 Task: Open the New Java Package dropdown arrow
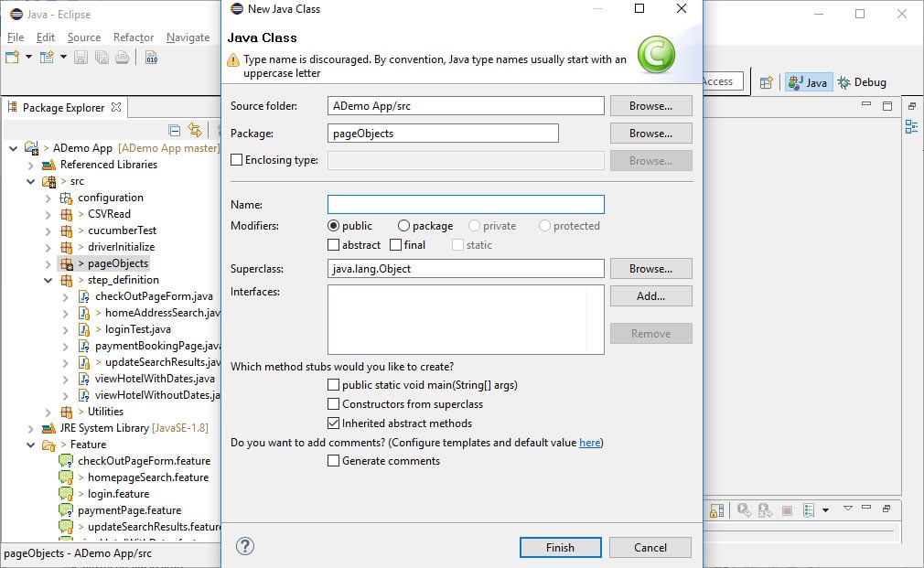pyautogui.click(x=63, y=57)
